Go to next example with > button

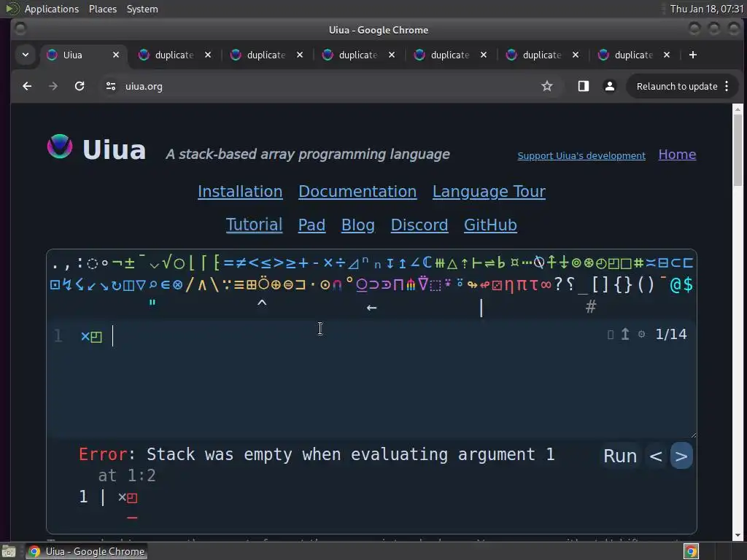(x=681, y=456)
